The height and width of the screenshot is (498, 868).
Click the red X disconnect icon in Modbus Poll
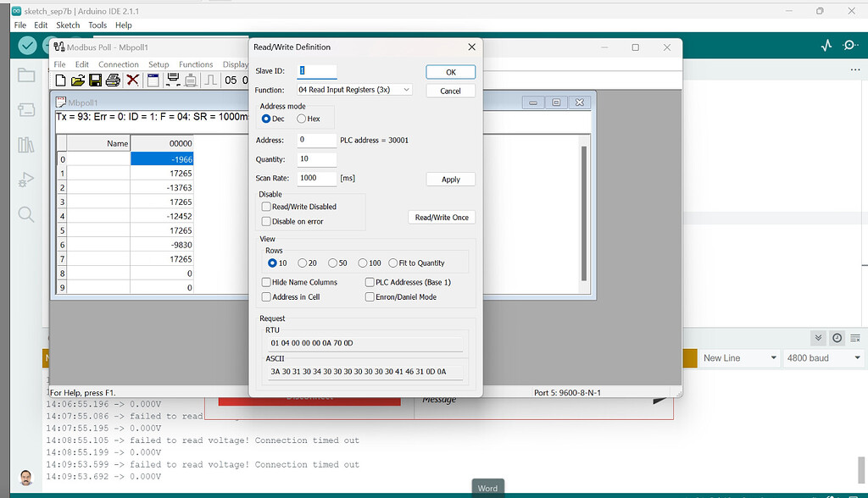[132, 80]
